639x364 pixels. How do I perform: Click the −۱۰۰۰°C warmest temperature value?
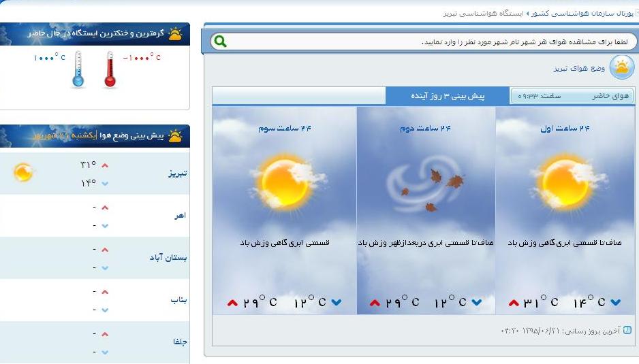pyautogui.click(x=142, y=57)
